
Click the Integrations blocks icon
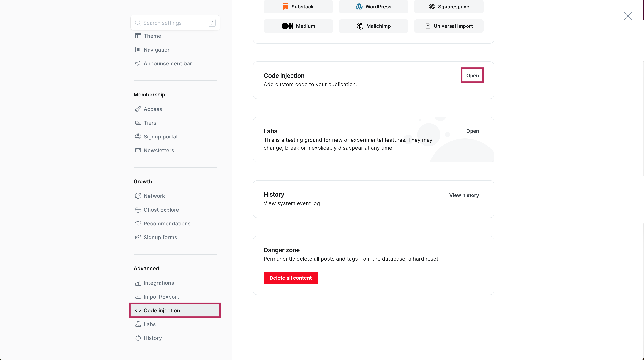click(138, 283)
